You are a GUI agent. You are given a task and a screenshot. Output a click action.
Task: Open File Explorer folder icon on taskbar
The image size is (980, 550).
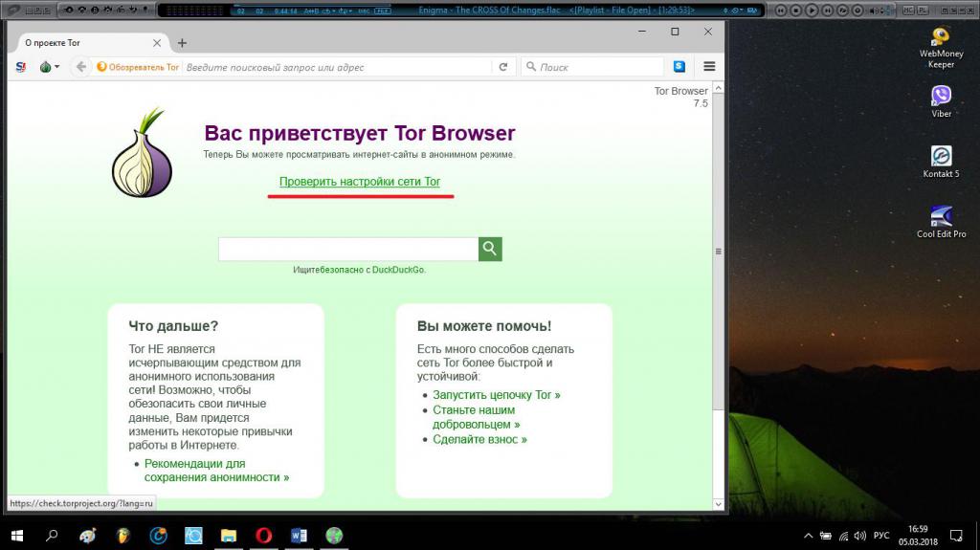pyautogui.click(x=229, y=536)
